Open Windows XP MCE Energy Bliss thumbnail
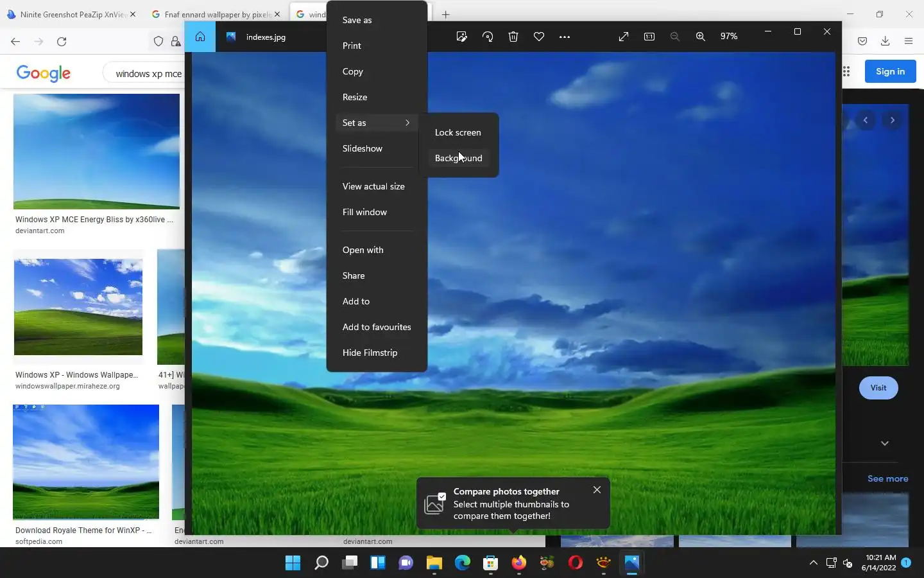 point(96,152)
